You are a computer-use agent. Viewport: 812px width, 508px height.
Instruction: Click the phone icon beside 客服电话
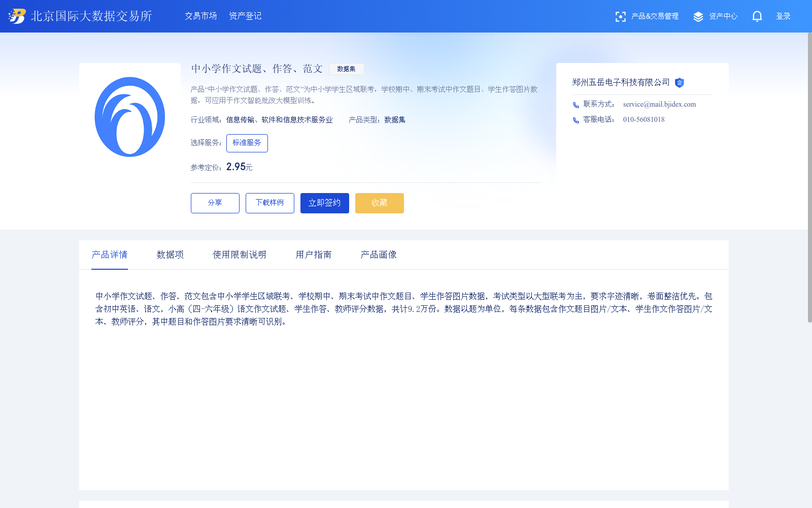tap(576, 120)
